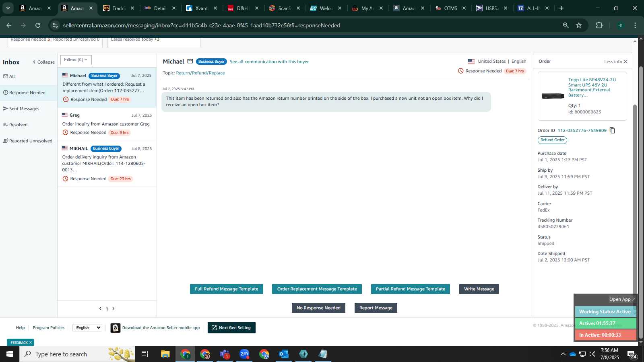Click Open App in the tracker widget
The width and height of the screenshot is (644, 362).
point(622,299)
